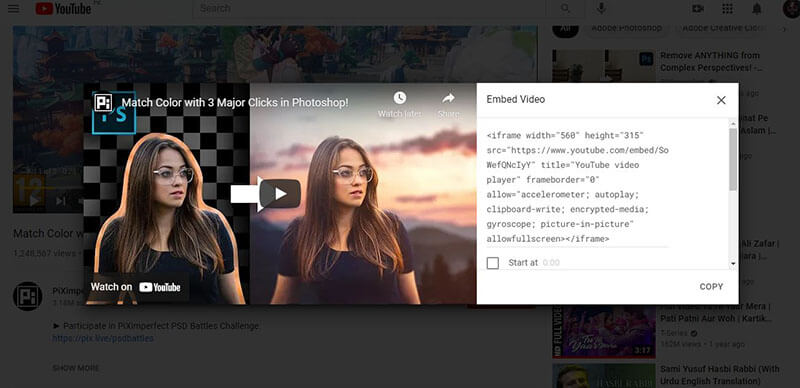The width and height of the screenshot is (800, 388).
Task: Click the search magnifier button
Action: pyautogui.click(x=565, y=9)
